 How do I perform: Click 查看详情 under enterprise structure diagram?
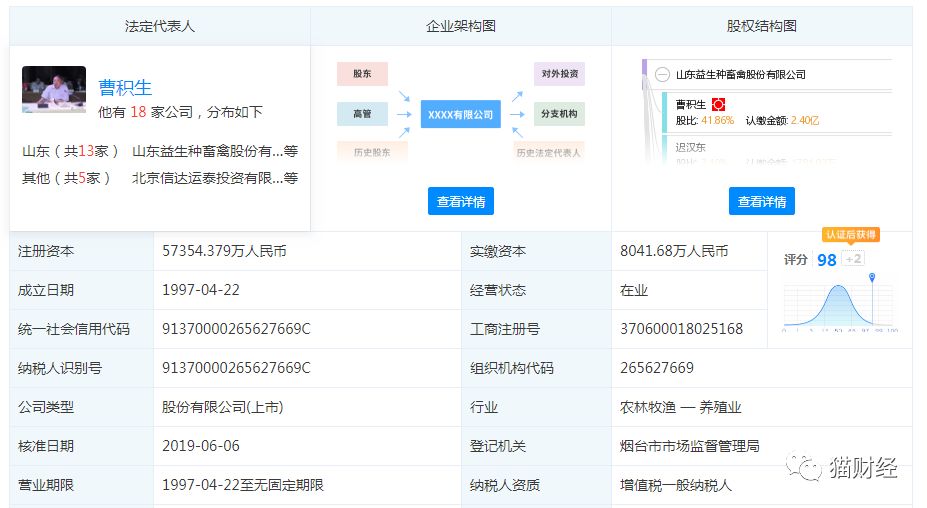coord(461,202)
